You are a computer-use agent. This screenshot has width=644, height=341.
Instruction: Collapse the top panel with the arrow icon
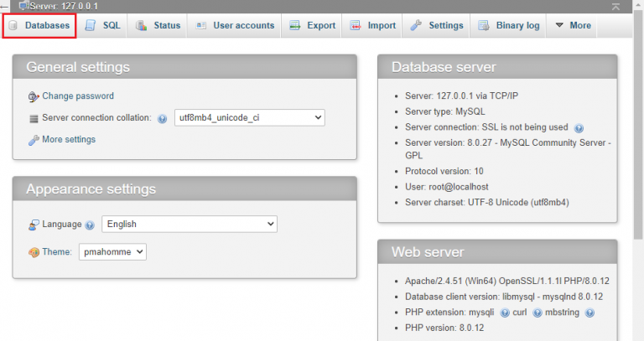point(615,7)
